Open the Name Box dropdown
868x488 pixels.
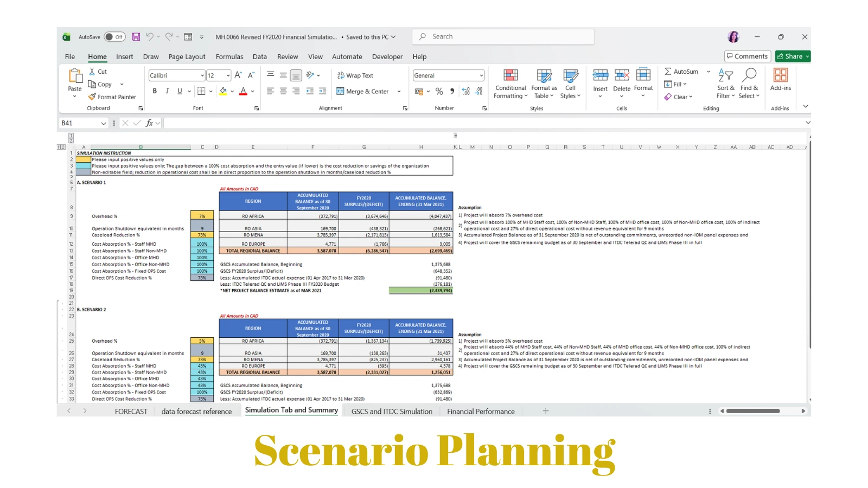[x=104, y=124]
